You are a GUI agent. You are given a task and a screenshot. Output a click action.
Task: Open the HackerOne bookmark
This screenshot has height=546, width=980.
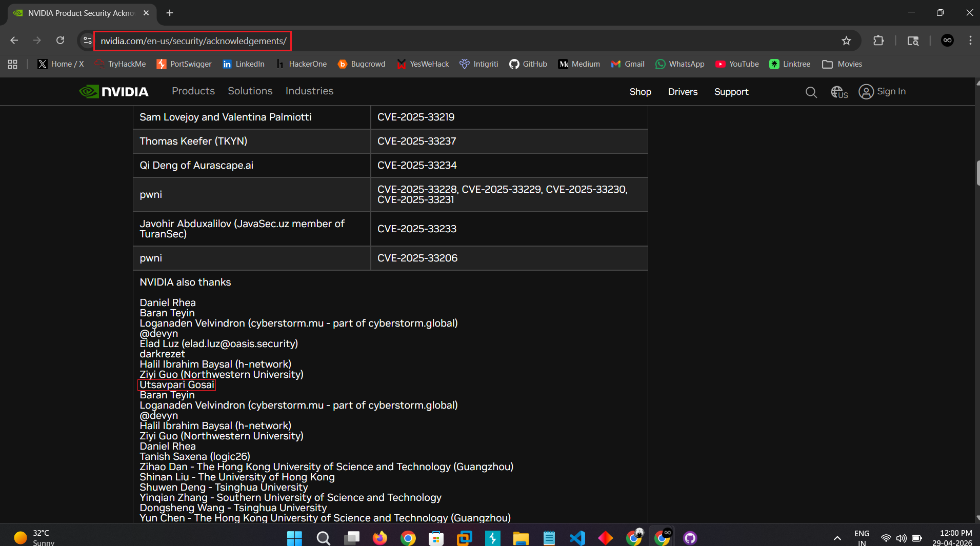pyautogui.click(x=301, y=64)
